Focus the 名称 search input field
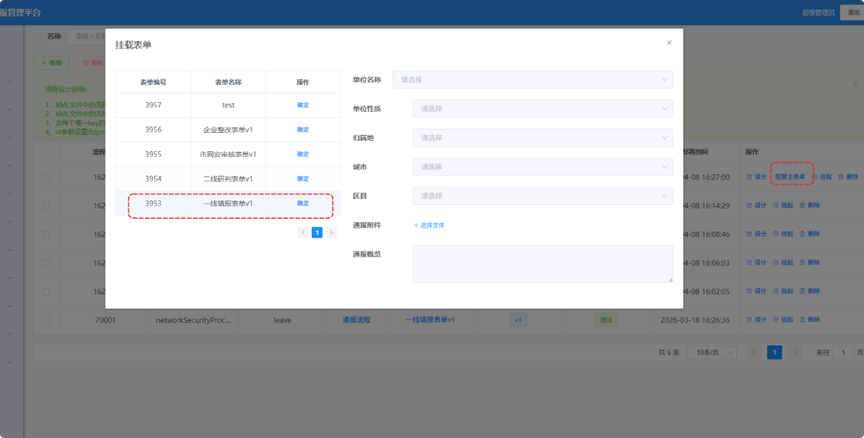Image resolution: width=864 pixels, height=438 pixels. (x=88, y=36)
